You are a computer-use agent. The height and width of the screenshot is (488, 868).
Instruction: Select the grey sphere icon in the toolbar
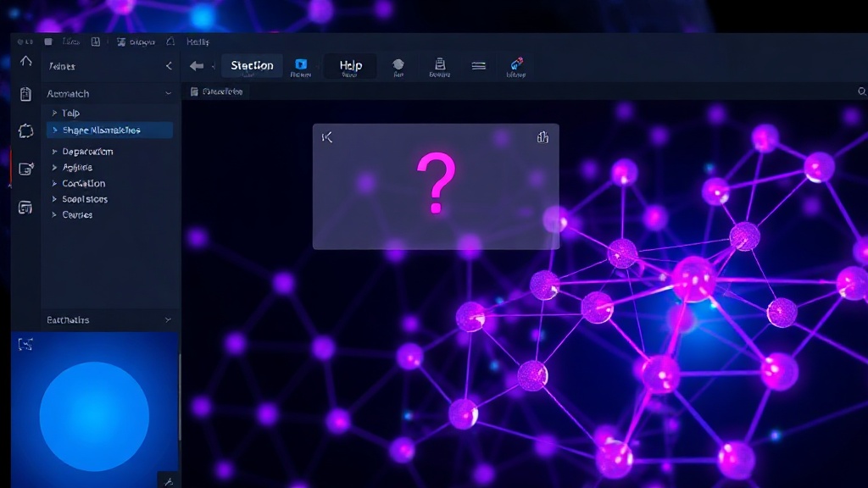398,64
